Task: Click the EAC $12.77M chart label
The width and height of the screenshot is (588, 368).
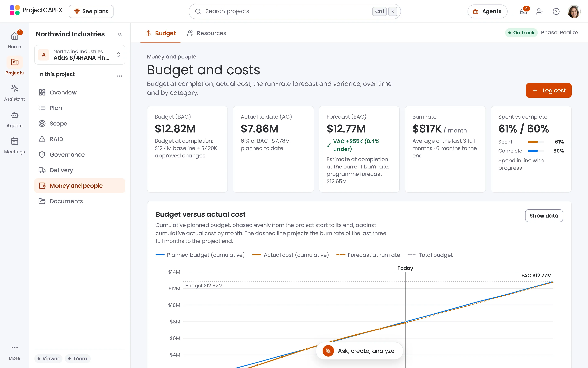Action: (536, 276)
